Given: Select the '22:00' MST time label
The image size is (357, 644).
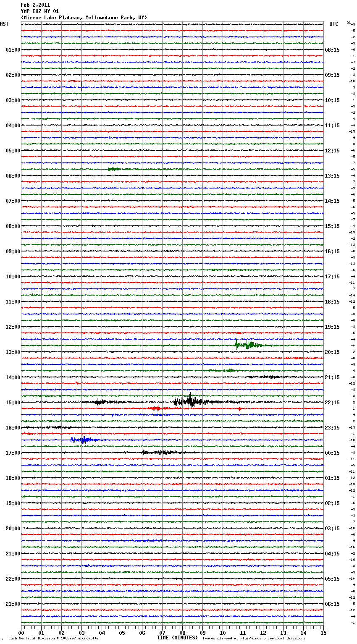Looking at the screenshot, I should 13,579.
